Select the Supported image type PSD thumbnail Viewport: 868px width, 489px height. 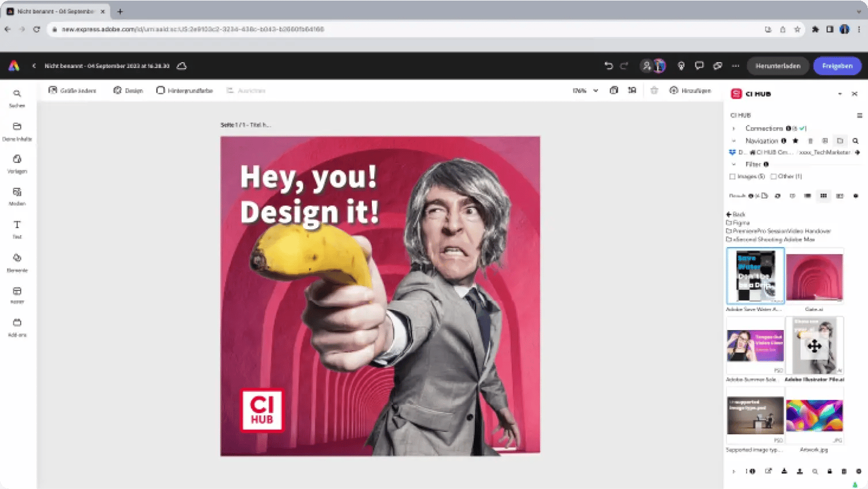click(755, 416)
